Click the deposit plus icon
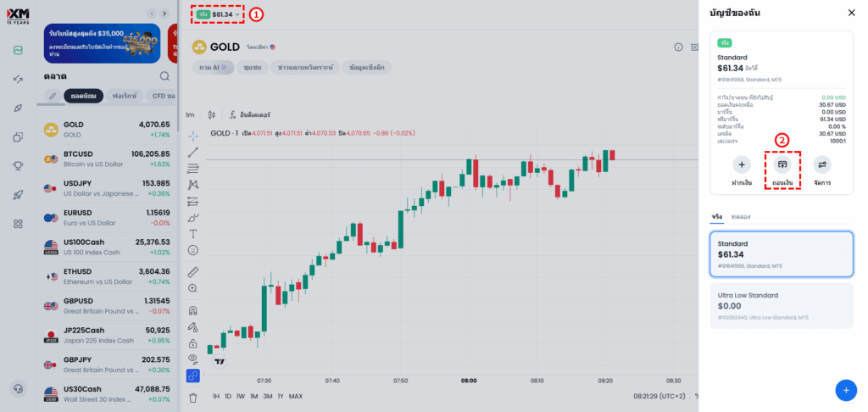The image size is (868, 412). (742, 164)
